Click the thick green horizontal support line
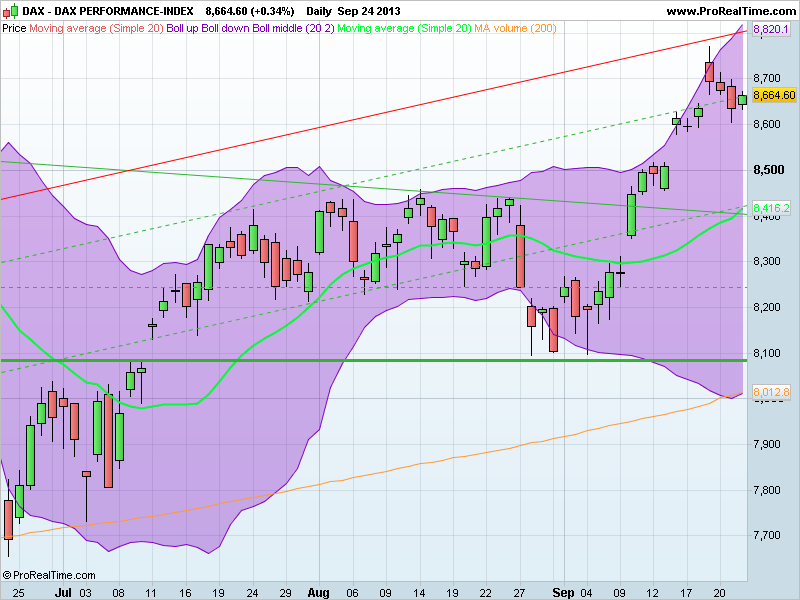 coord(373,361)
